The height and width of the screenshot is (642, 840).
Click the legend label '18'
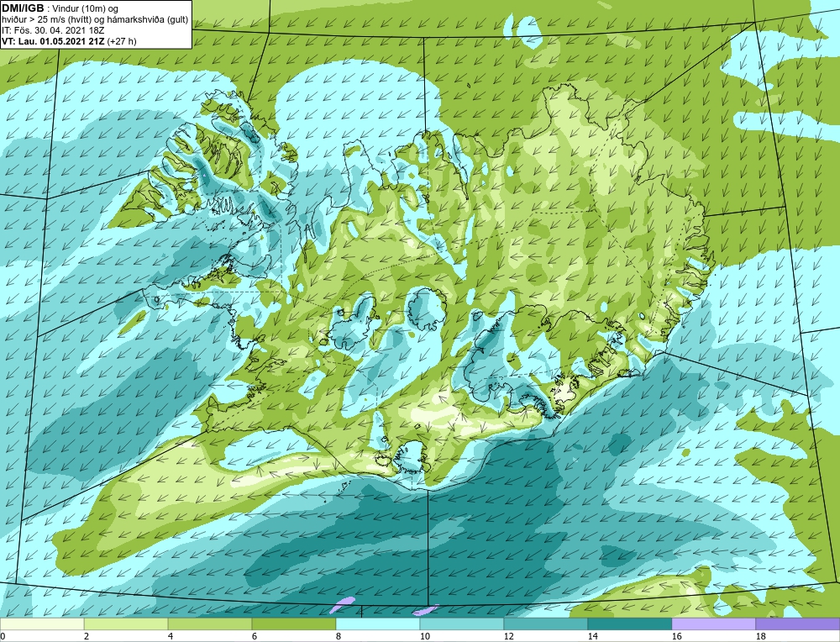tap(761, 636)
